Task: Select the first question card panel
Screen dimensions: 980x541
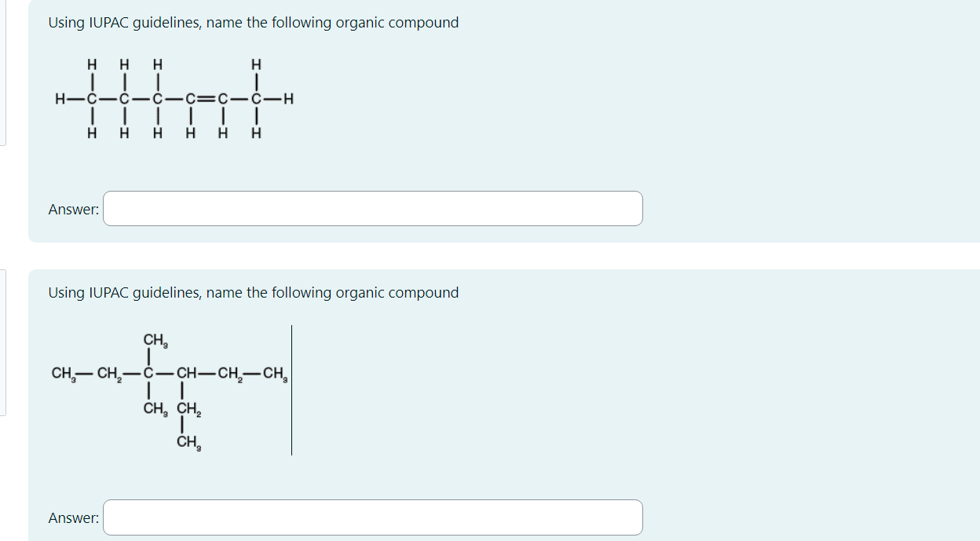Action: pyautogui.click(x=503, y=122)
